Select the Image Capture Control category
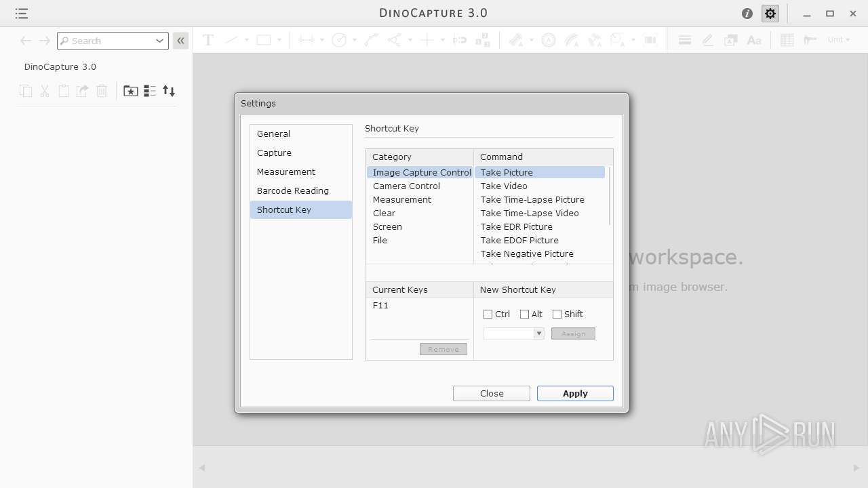The width and height of the screenshot is (868, 488). (420, 173)
